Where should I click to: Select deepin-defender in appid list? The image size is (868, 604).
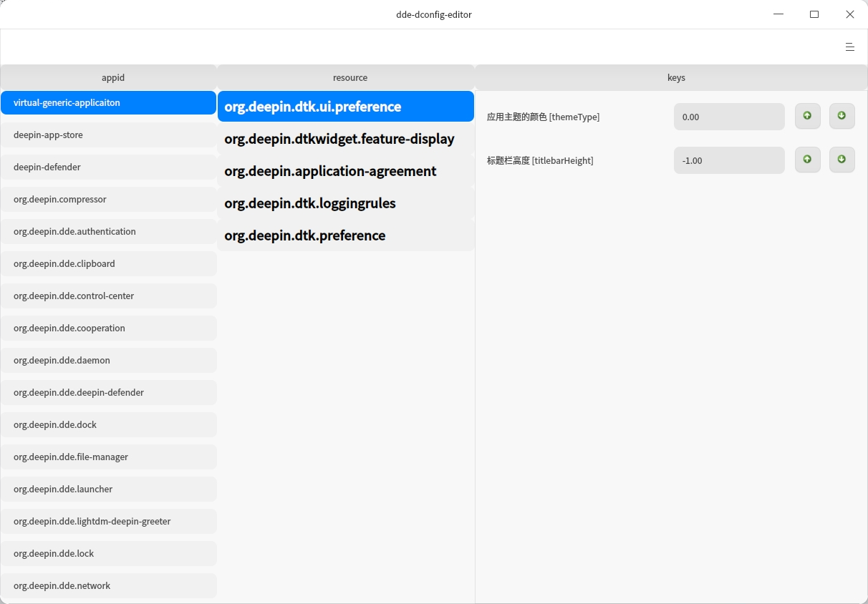pos(108,167)
